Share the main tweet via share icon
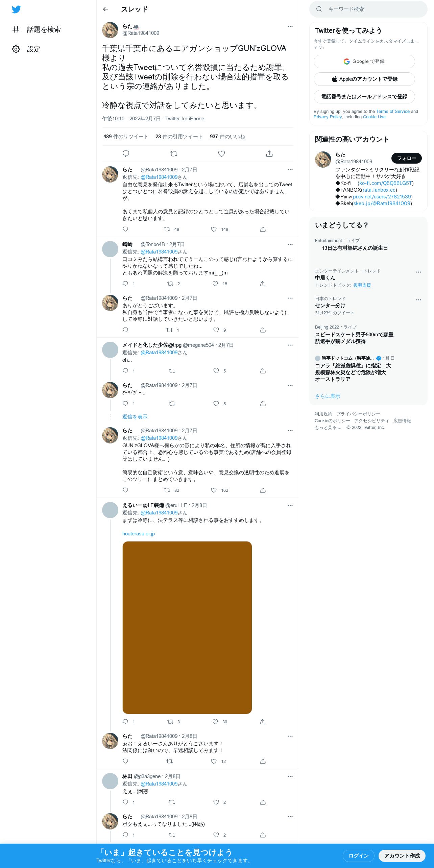Viewport: 434px width, 868px height. pos(269,154)
